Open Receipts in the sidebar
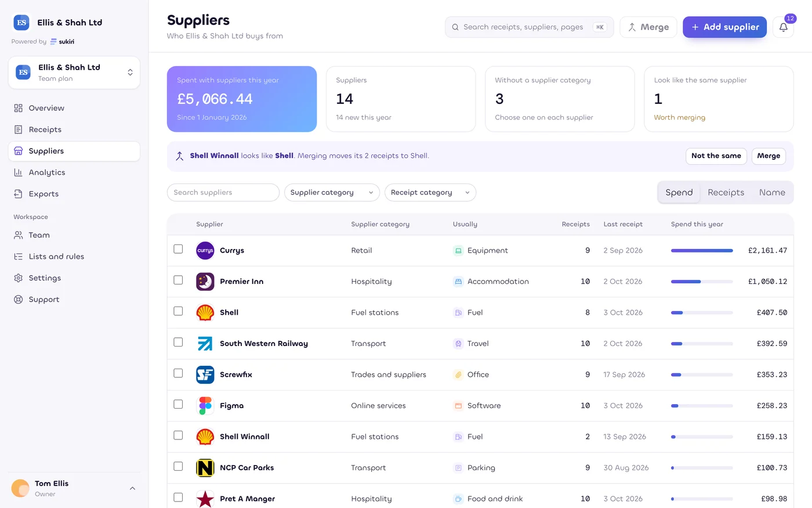812x508 pixels. [74, 129]
